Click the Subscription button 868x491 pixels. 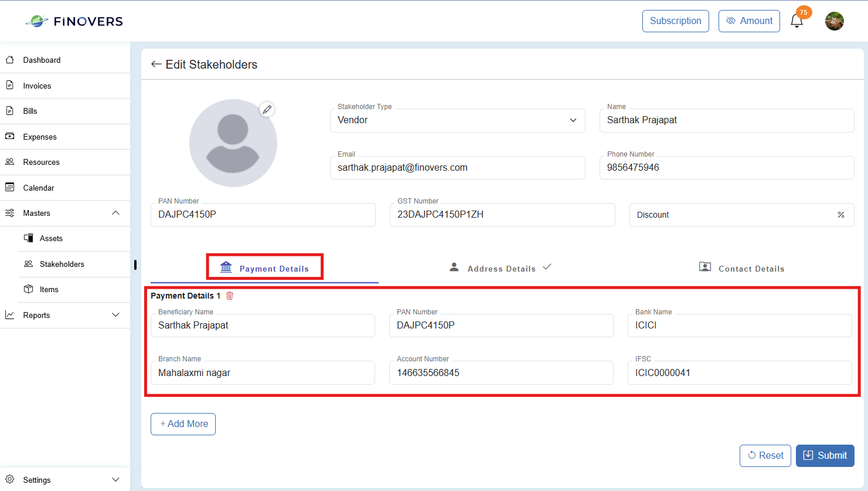tap(676, 21)
